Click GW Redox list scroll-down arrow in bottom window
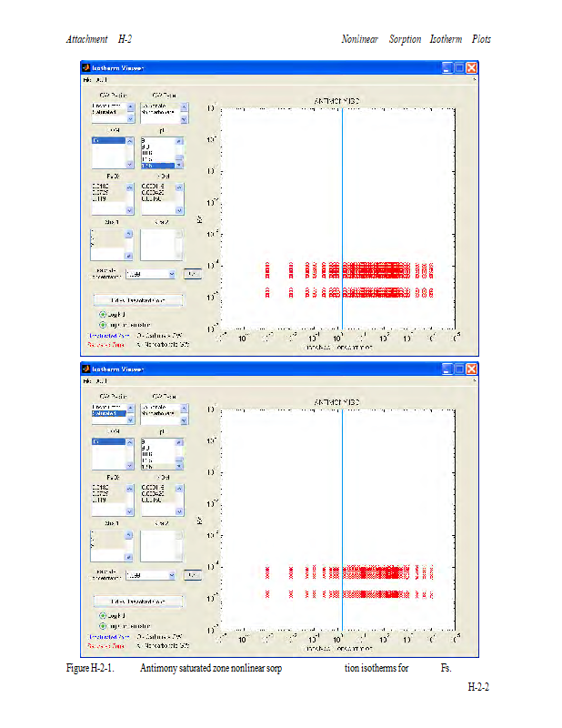The height and width of the screenshot is (728, 562). click(x=130, y=420)
